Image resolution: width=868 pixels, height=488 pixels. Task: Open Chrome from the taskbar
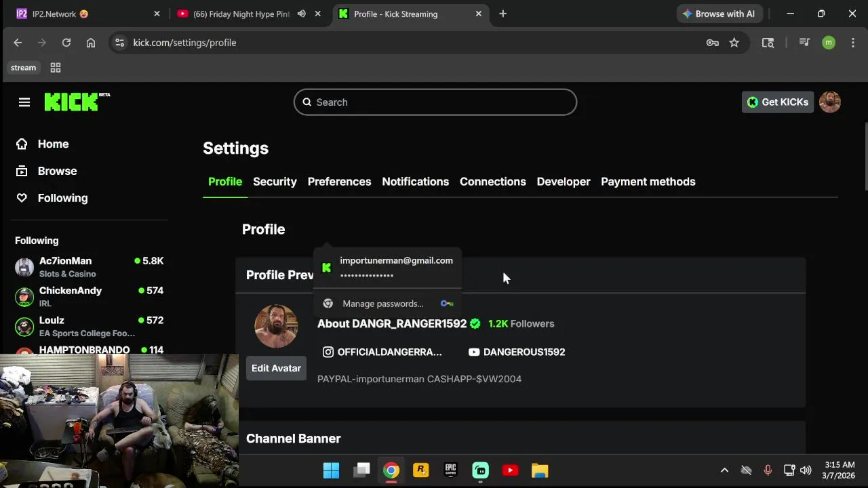coord(391,470)
